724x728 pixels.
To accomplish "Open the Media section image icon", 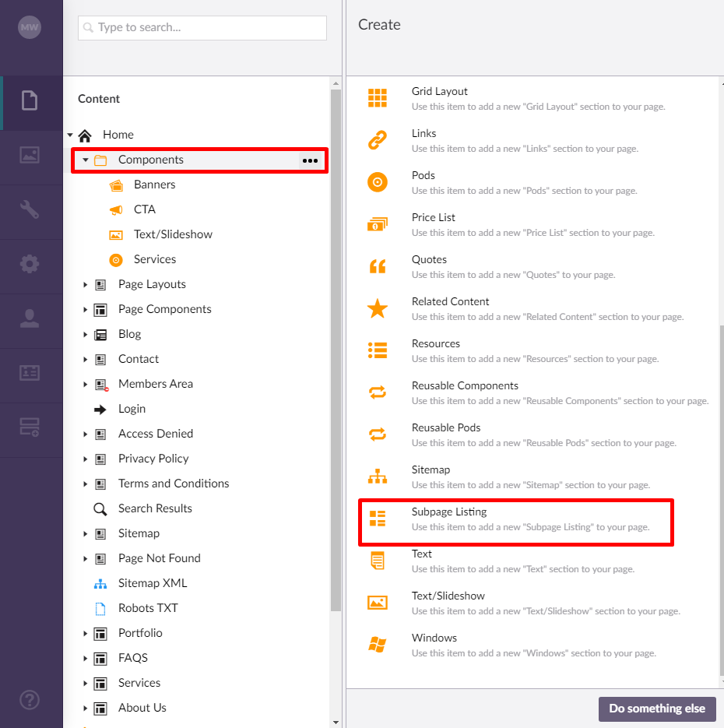I will tap(30, 155).
